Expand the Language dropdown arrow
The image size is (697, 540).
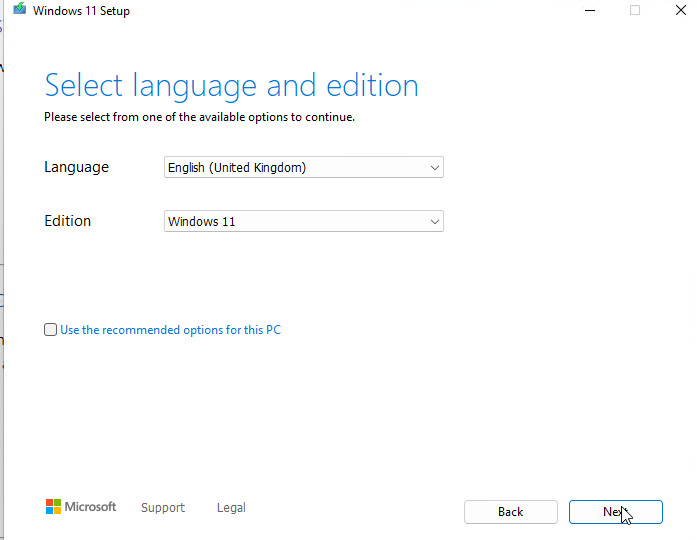434,168
